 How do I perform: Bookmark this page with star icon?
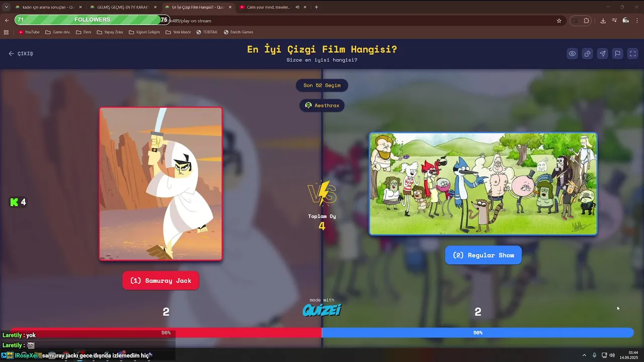pyautogui.click(x=559, y=21)
